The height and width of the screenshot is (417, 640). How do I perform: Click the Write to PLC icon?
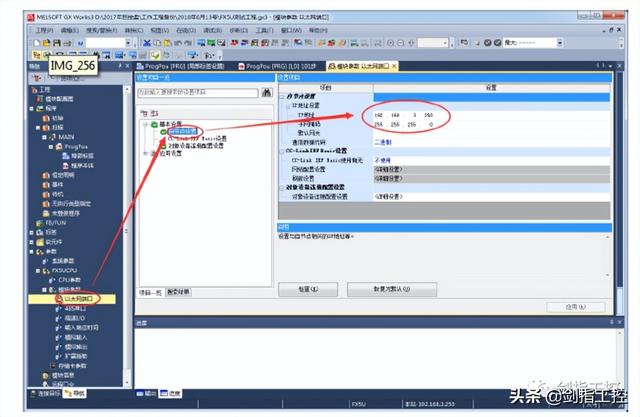211,42
